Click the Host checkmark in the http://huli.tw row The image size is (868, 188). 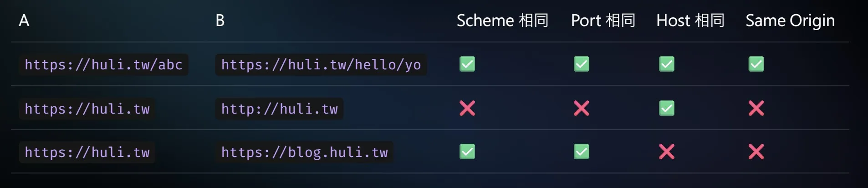667,108
